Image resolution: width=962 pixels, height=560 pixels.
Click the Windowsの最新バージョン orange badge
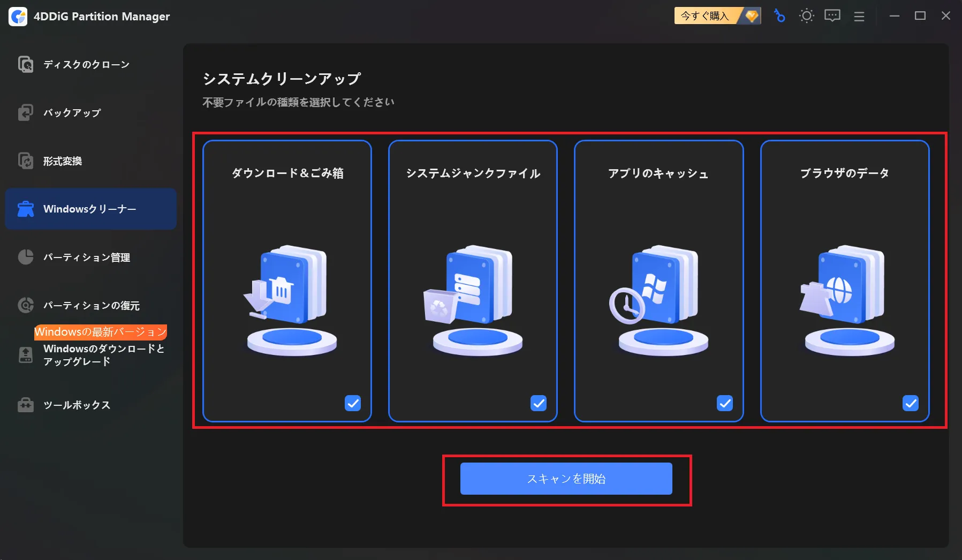pyautogui.click(x=101, y=332)
